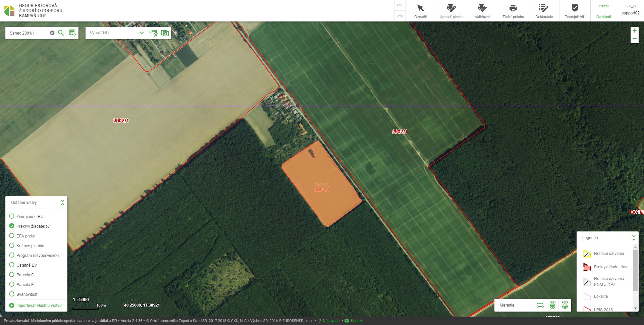
Task: Click the support02 username
Action: 630,13
